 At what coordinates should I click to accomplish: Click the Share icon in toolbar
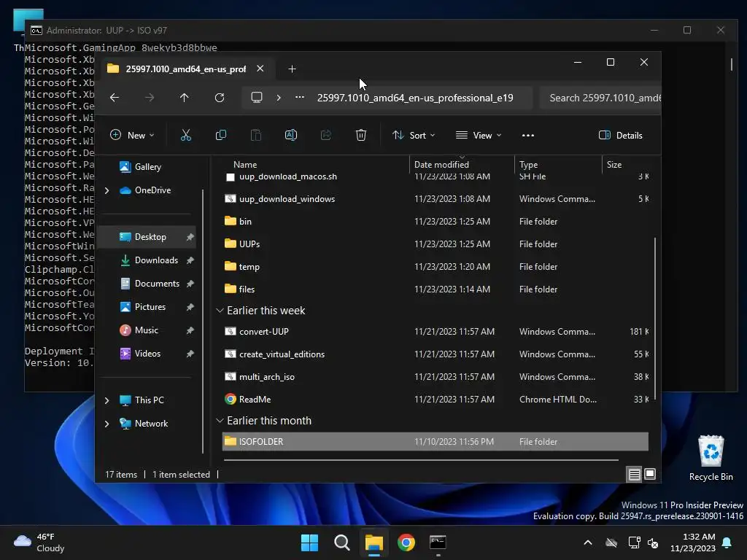coord(326,135)
